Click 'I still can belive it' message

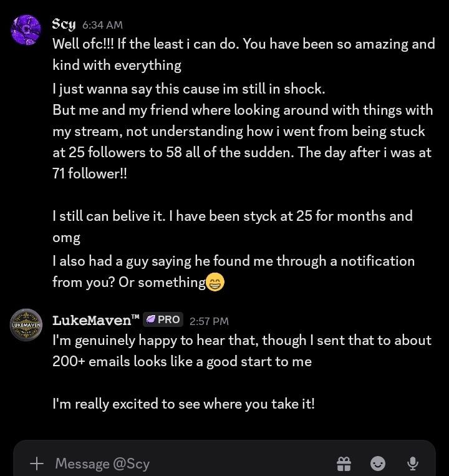(233, 226)
